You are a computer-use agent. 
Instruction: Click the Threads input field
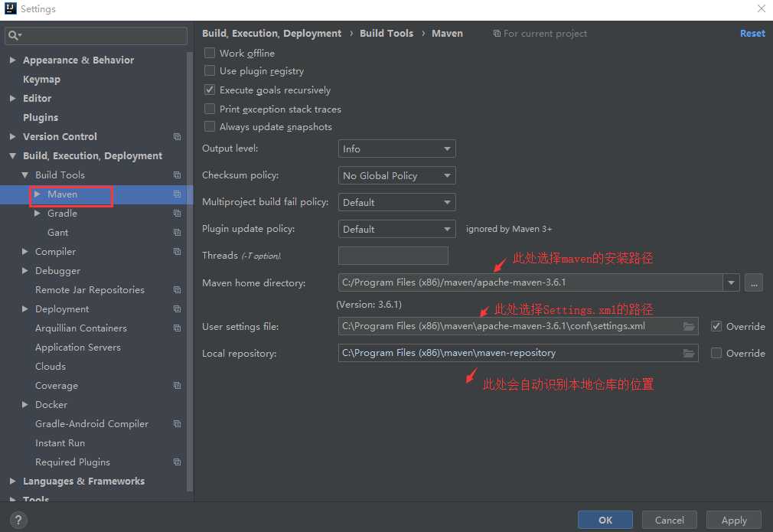pyautogui.click(x=393, y=256)
